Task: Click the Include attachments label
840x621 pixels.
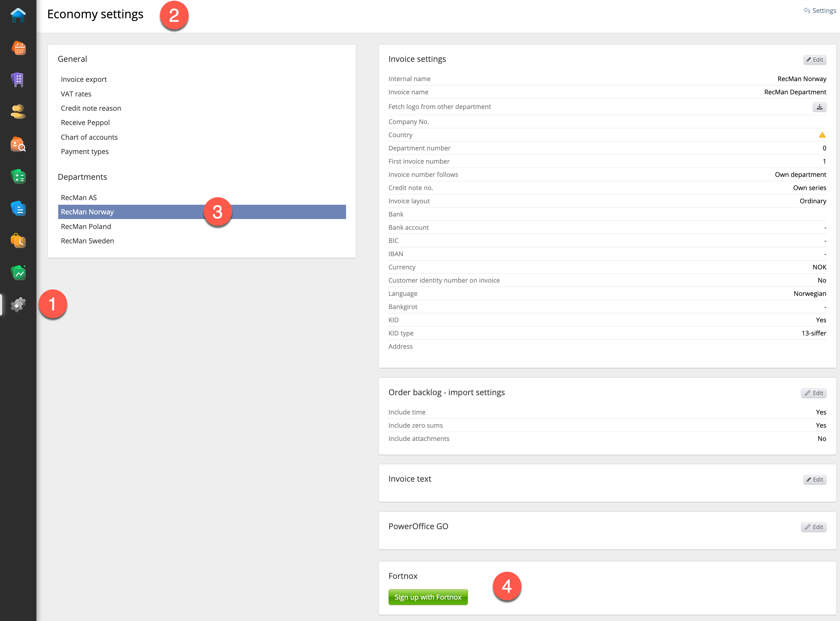Action: [x=419, y=439]
